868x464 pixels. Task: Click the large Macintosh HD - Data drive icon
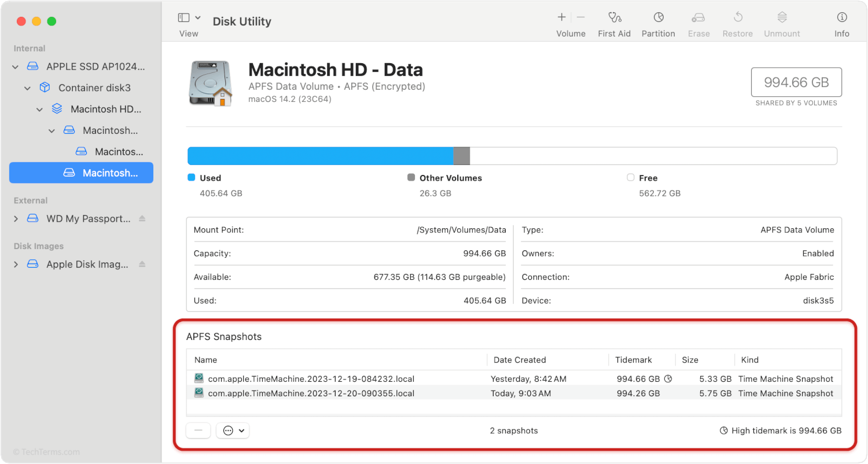[210, 83]
